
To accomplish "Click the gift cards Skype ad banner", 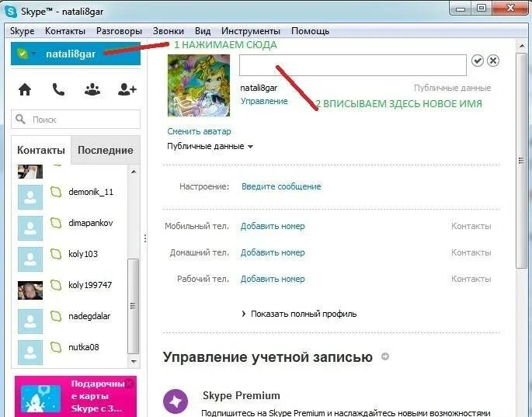I will 75,396.
